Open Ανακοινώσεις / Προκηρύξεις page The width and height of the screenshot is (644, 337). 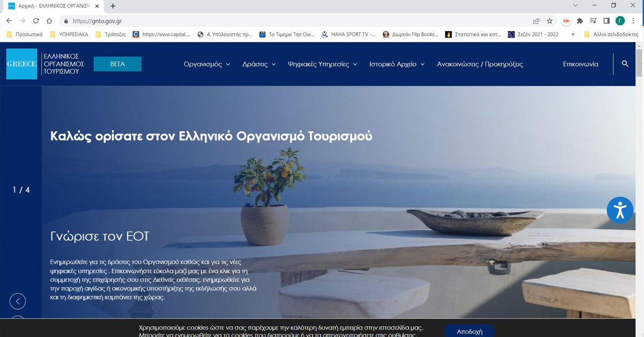click(480, 64)
